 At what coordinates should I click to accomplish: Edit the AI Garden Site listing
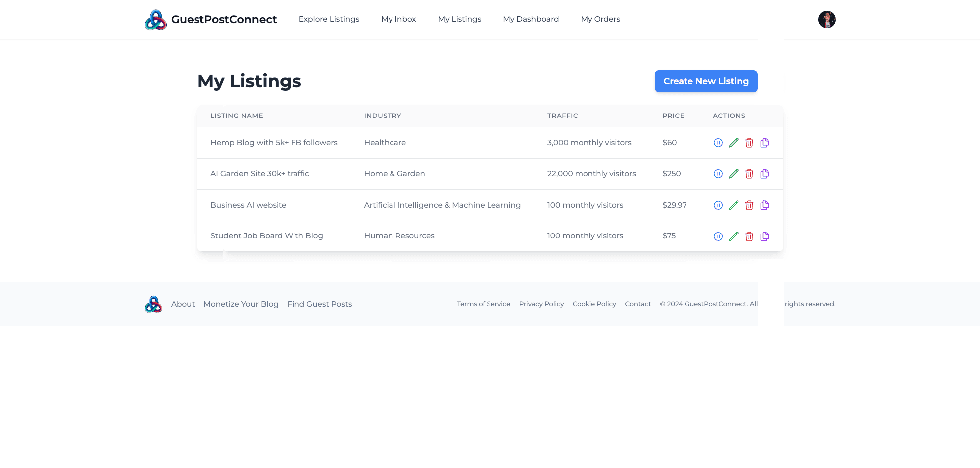coord(733,174)
